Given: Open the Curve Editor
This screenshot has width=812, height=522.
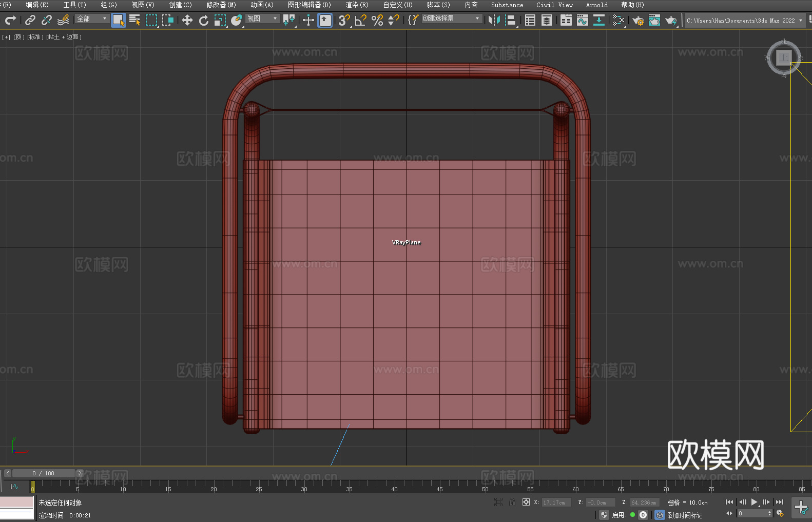Looking at the screenshot, I should (583, 20).
